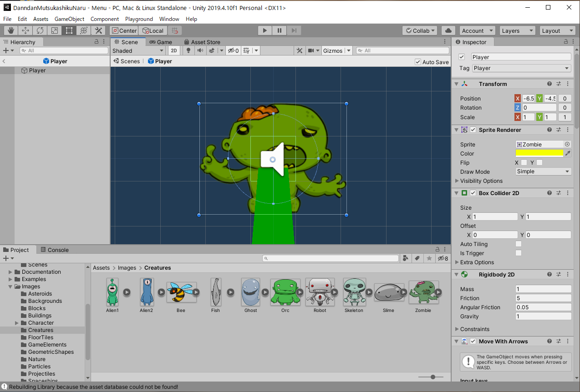Image resolution: width=580 pixels, height=392 pixels.
Task: Select the Scale tool
Action: coord(55,30)
